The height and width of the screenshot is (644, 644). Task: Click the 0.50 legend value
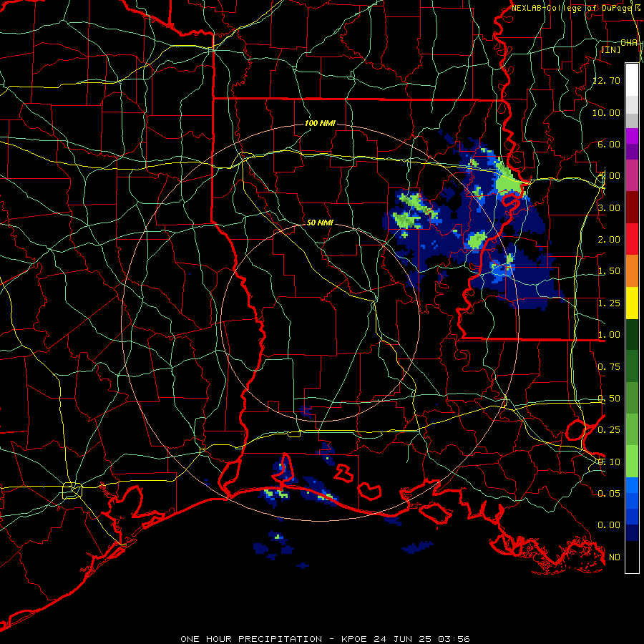(x=609, y=399)
